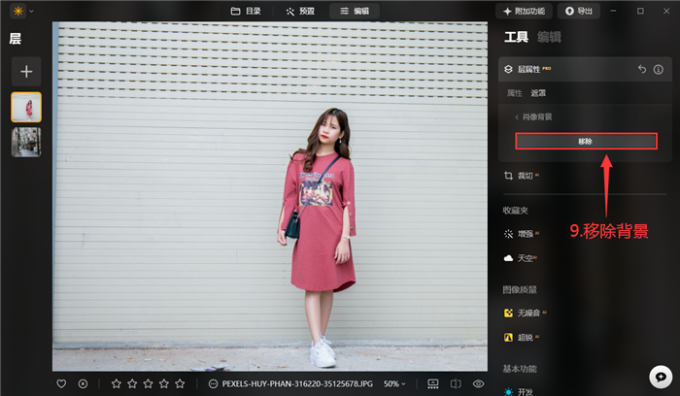Toggle the before/after compare icon
680x396 pixels.
pos(455,384)
